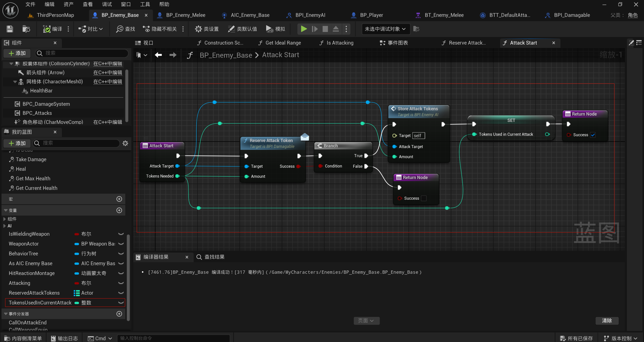Image resolution: width=644 pixels, height=342 pixels.
Task: Click Add button in Components panel
Action: (x=17, y=53)
